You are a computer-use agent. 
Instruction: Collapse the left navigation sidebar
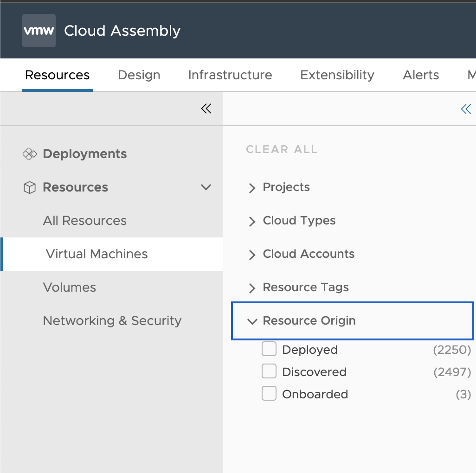click(206, 109)
